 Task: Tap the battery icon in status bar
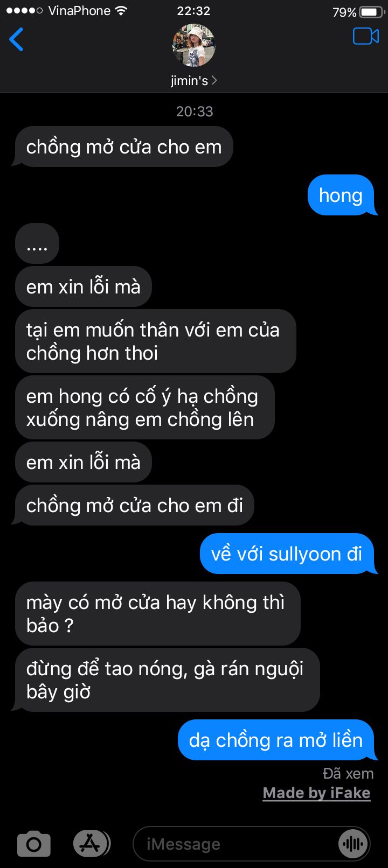[370, 11]
